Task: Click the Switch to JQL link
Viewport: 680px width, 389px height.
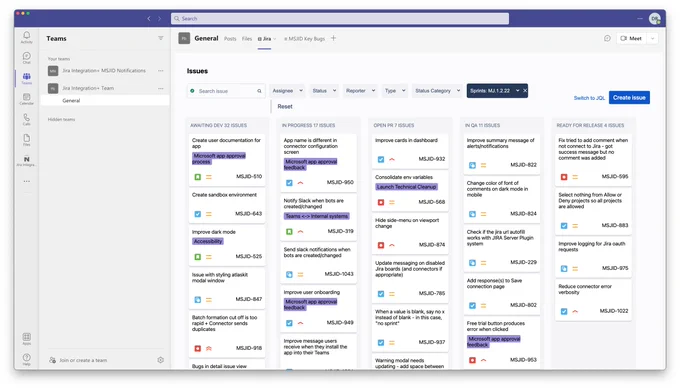Action: [589, 98]
